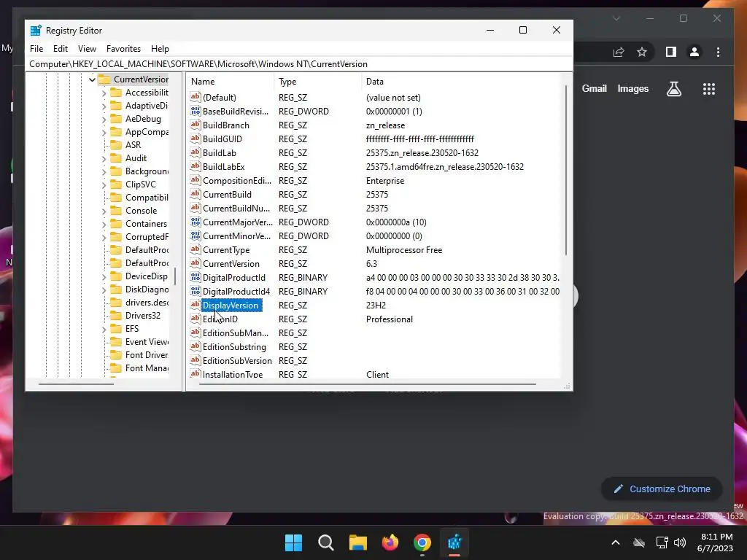
Task: Select the CurrentVersion value in the list
Action: tap(231, 264)
